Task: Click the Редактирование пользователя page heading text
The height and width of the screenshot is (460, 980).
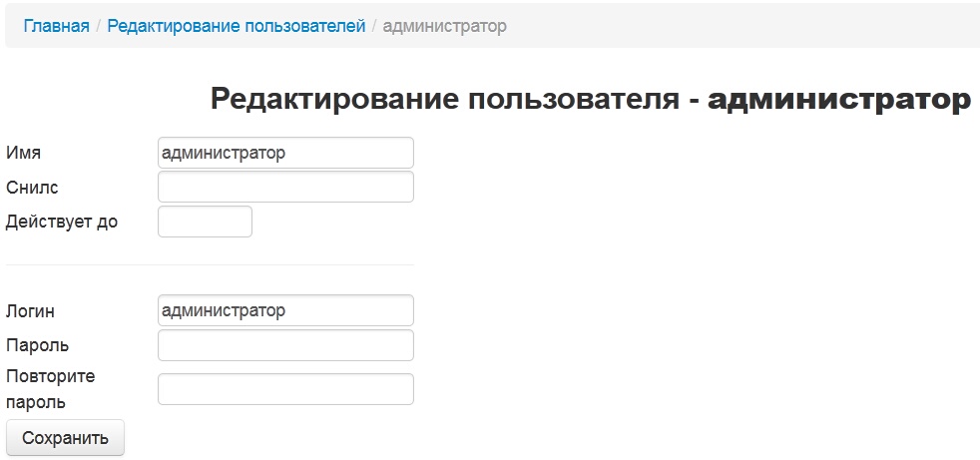Action: (445, 100)
